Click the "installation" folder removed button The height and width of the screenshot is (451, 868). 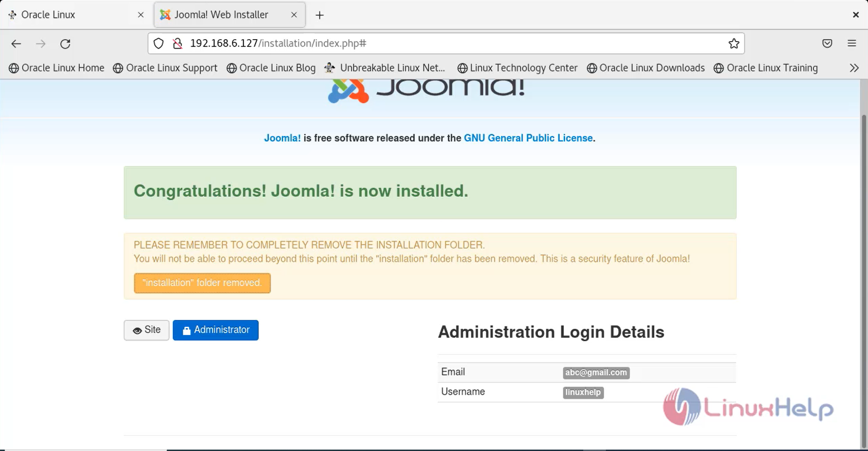pos(202,283)
